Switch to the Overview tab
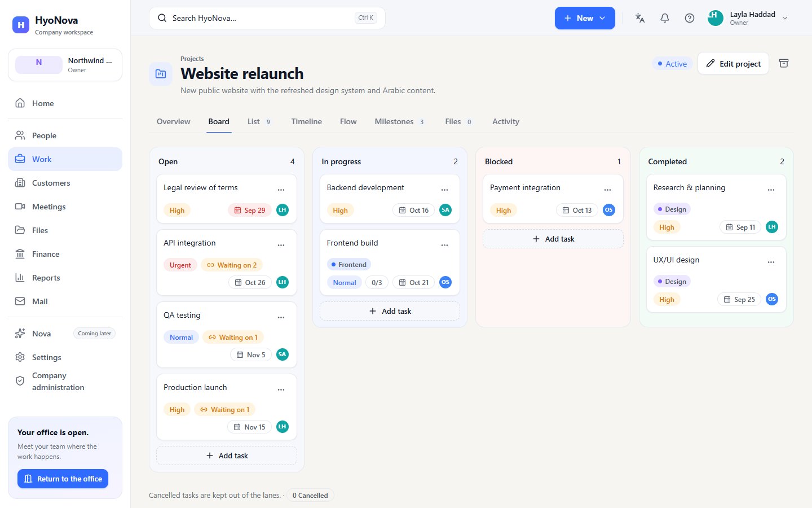The image size is (812, 508). pos(174,121)
